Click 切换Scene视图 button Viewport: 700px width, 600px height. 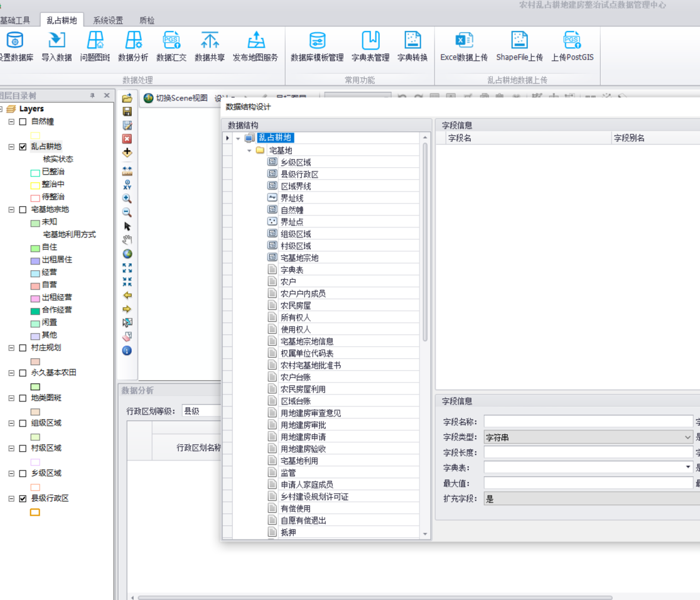pos(176,98)
